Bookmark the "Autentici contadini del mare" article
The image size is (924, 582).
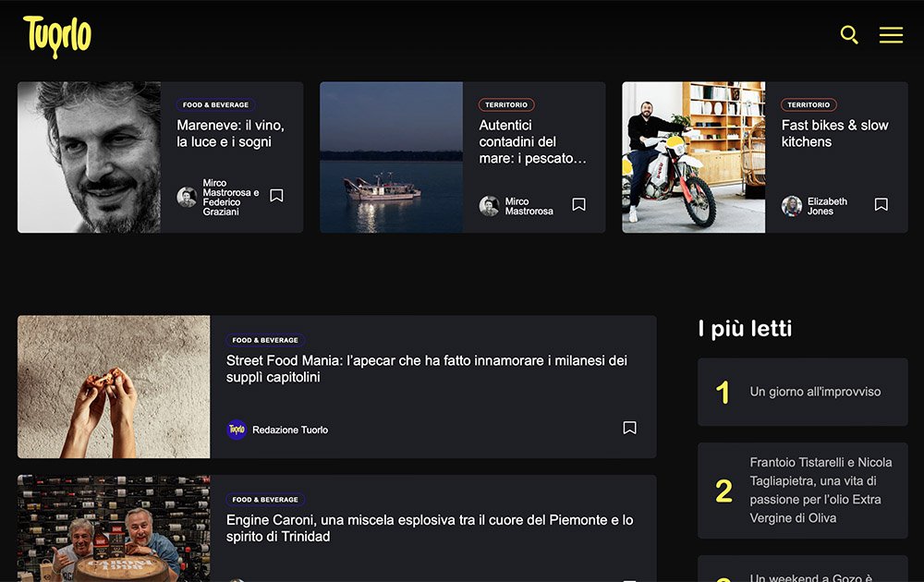pos(578,203)
